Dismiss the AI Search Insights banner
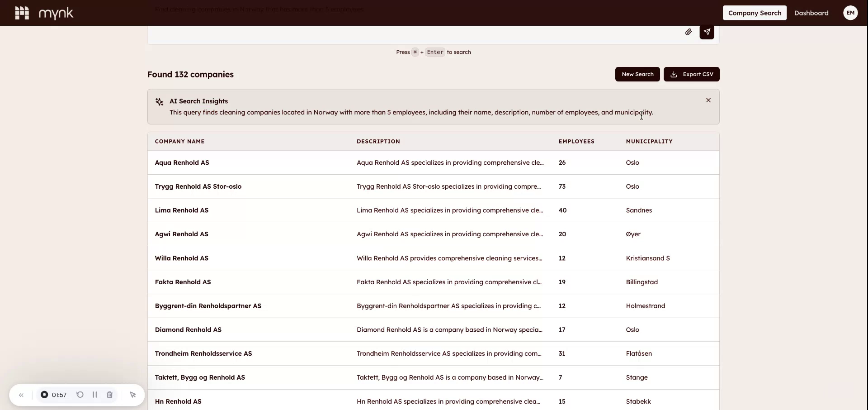This screenshot has height=410, width=868. pyautogui.click(x=708, y=100)
